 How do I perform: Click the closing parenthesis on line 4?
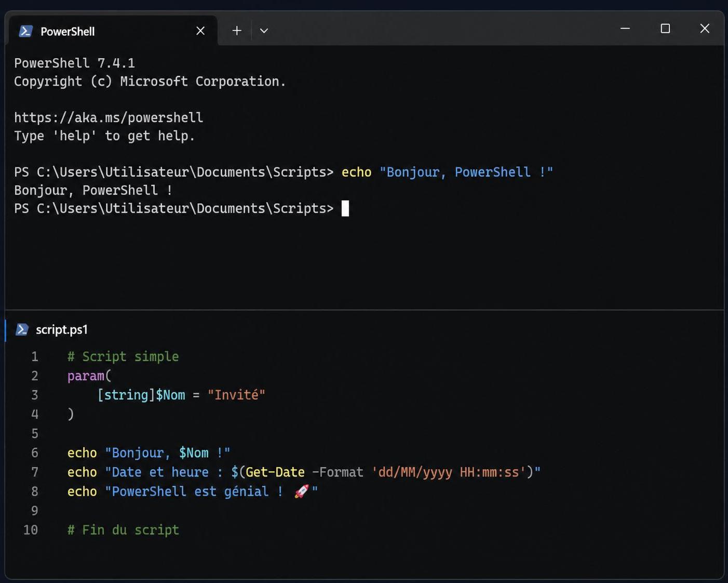71,414
